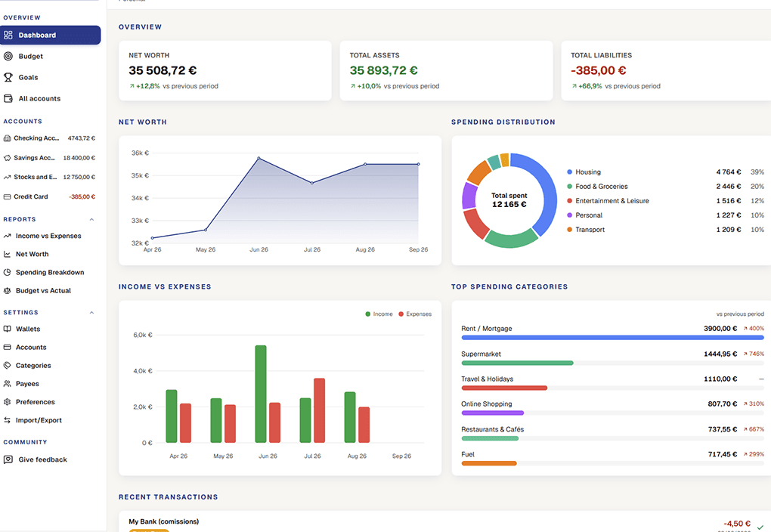
Task: Open Spending Breakdown report
Action: pos(49,272)
